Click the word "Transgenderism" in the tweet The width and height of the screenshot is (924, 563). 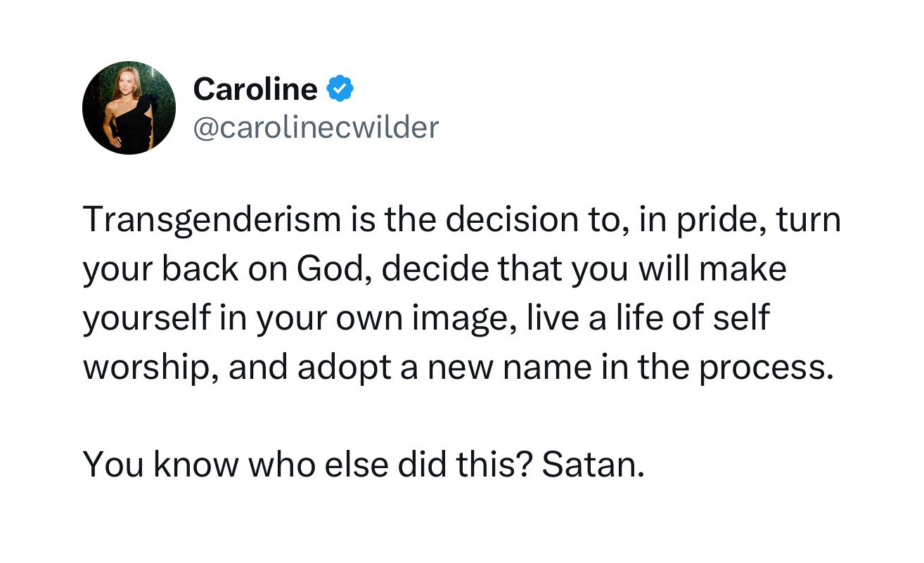[212, 221]
